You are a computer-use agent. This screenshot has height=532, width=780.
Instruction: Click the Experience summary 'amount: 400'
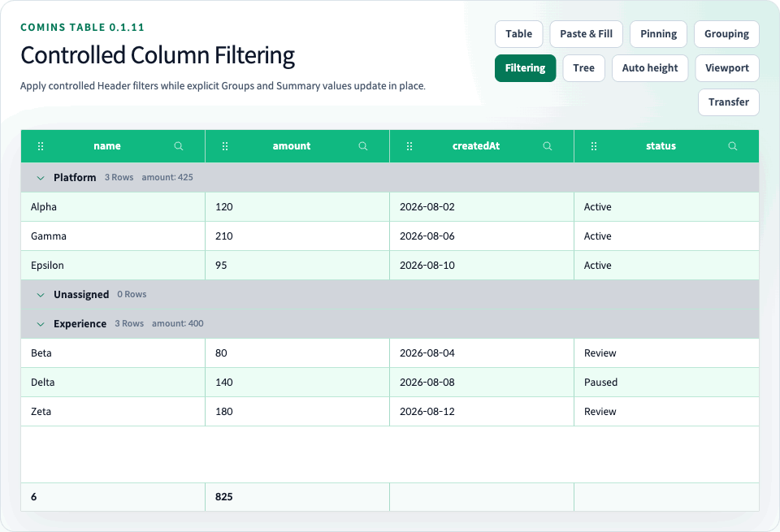[178, 324]
